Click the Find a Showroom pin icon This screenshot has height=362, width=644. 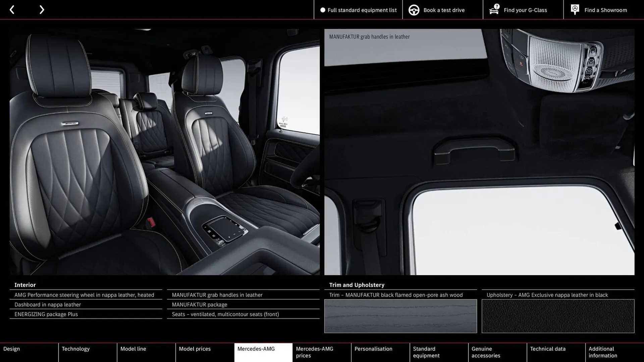(x=575, y=9)
